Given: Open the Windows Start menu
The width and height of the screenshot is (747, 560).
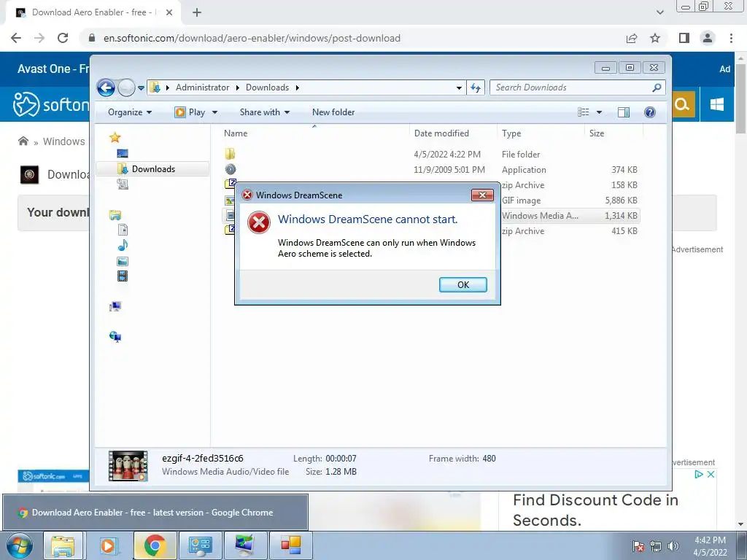Looking at the screenshot, I should pyautogui.click(x=20, y=545).
